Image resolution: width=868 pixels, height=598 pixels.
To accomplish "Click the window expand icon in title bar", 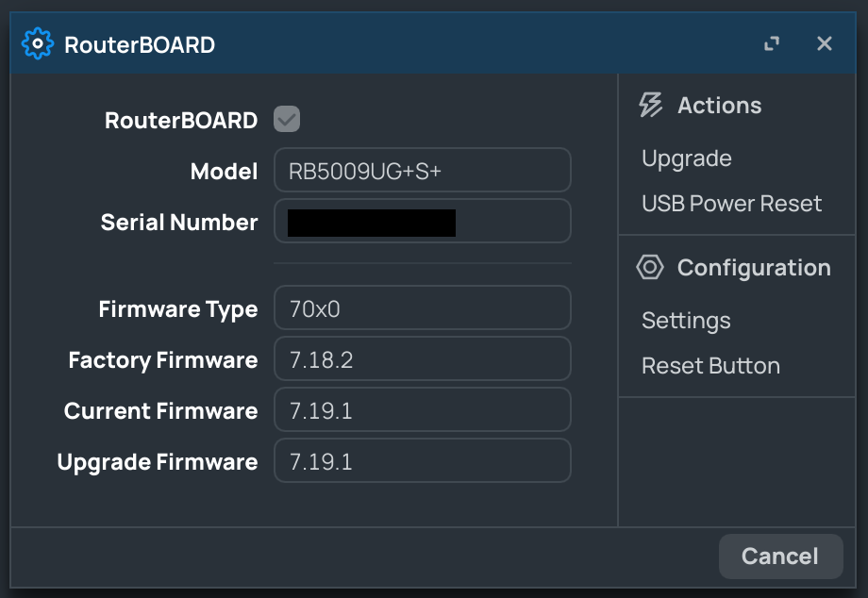I will click(772, 43).
